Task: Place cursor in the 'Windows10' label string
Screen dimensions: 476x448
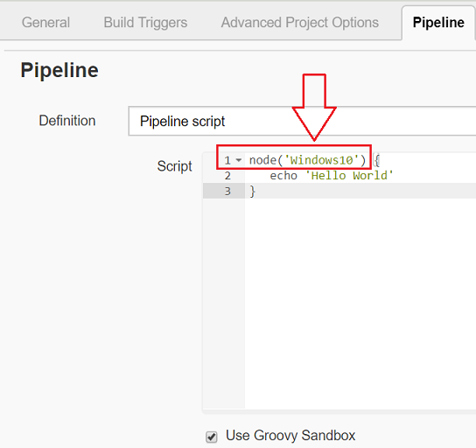Action: (x=321, y=160)
